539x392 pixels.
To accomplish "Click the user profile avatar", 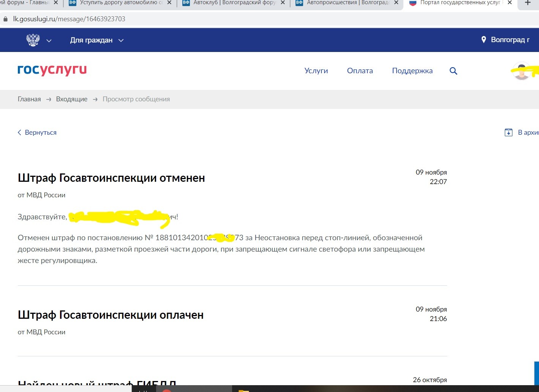I will (522, 71).
